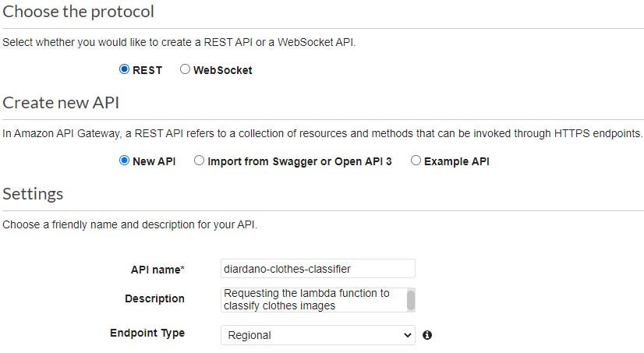Click the "Description" field label
This screenshot has width=644, height=353.
[154, 298]
